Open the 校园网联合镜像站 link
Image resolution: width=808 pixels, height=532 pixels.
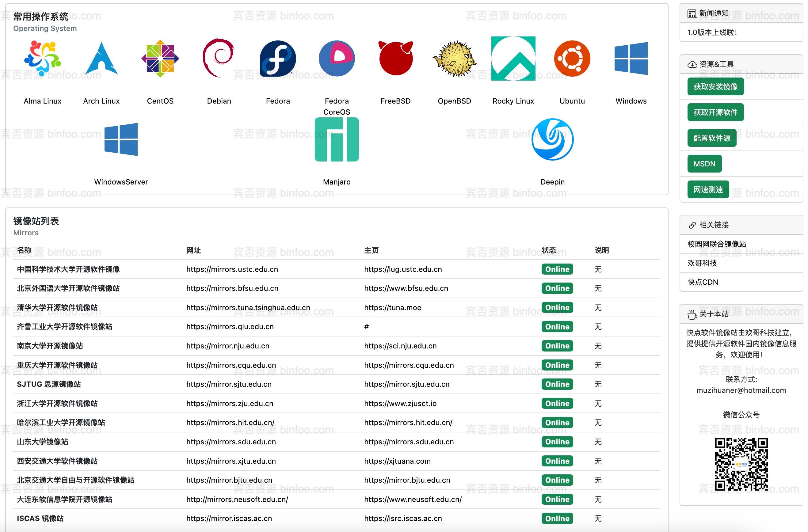click(717, 244)
